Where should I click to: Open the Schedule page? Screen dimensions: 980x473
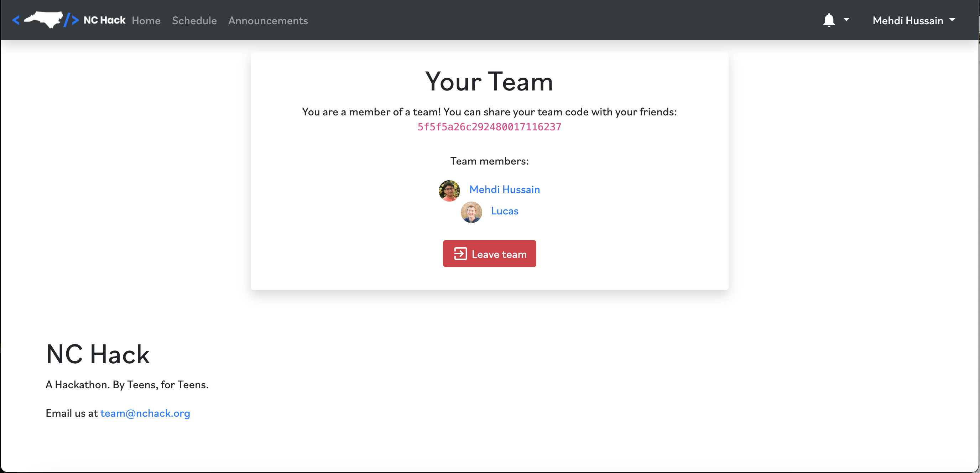(x=194, y=21)
